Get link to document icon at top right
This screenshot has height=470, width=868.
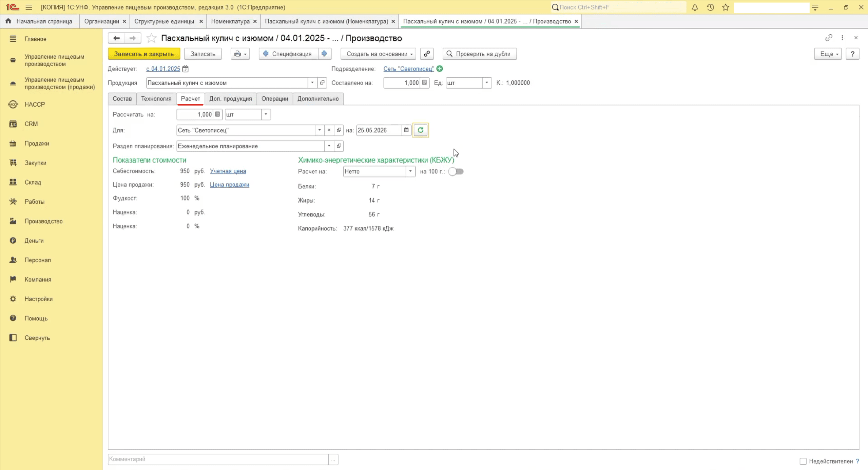[x=829, y=38]
